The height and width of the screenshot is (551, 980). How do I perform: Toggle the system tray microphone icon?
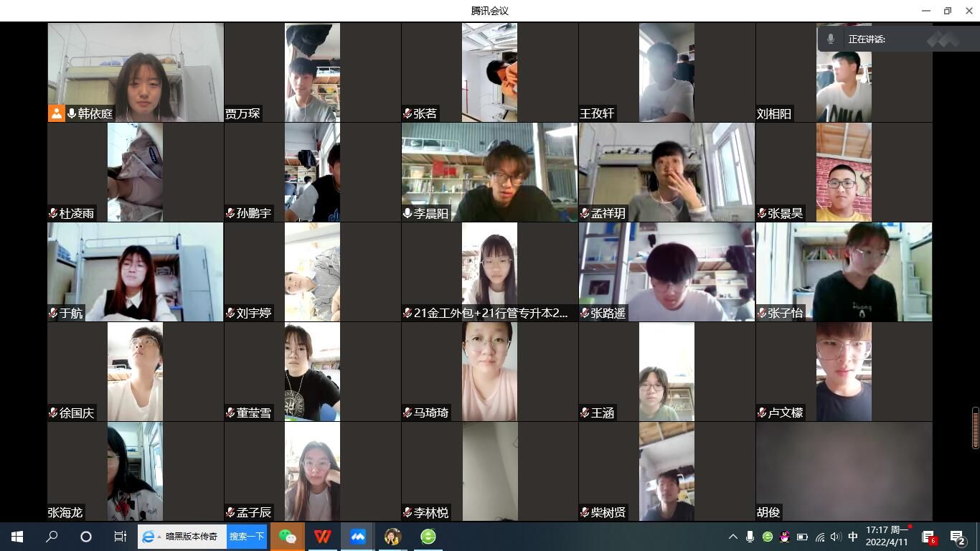(750, 537)
